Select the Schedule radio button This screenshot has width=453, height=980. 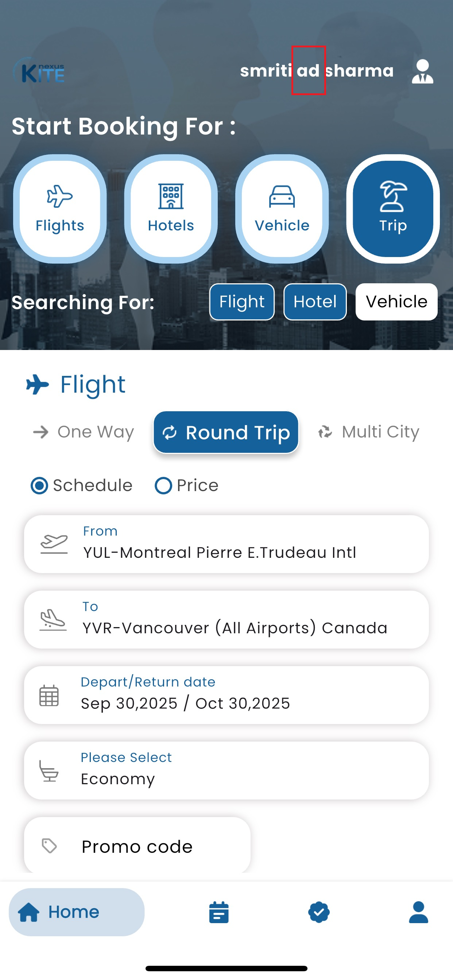[x=40, y=485]
